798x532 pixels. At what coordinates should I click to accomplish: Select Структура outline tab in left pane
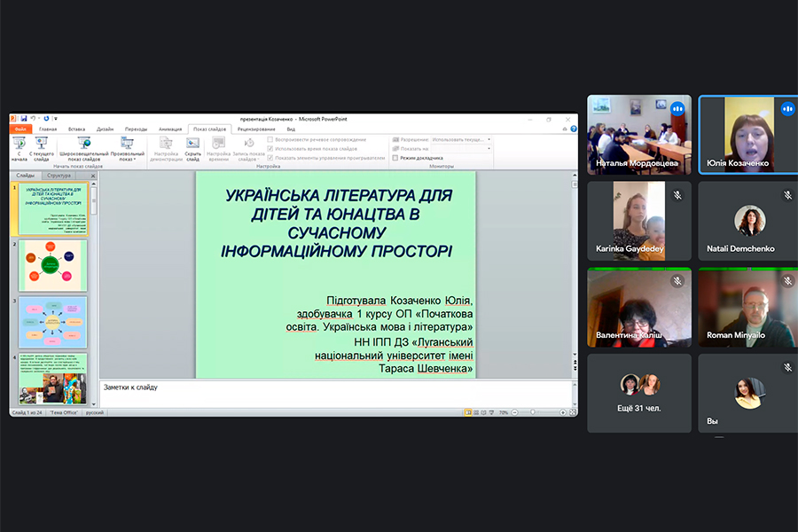59,176
